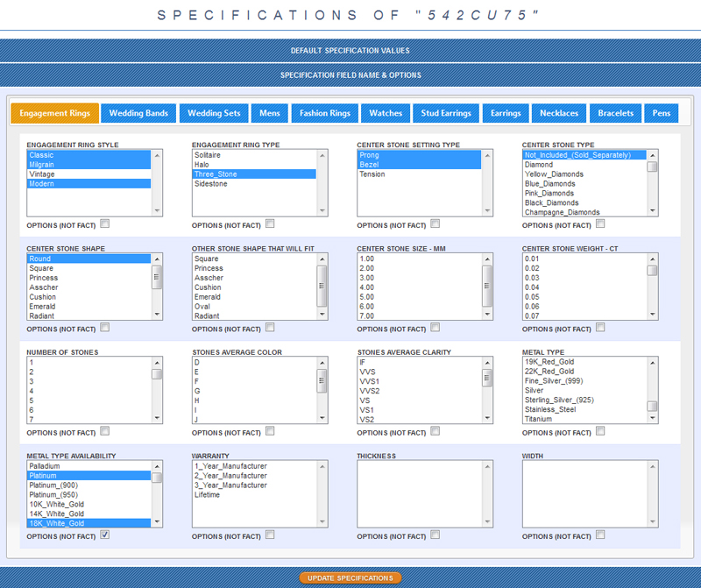The width and height of the screenshot is (701, 588).
Task: Click scroll up arrow in Metal Type list
Action: 652,363
